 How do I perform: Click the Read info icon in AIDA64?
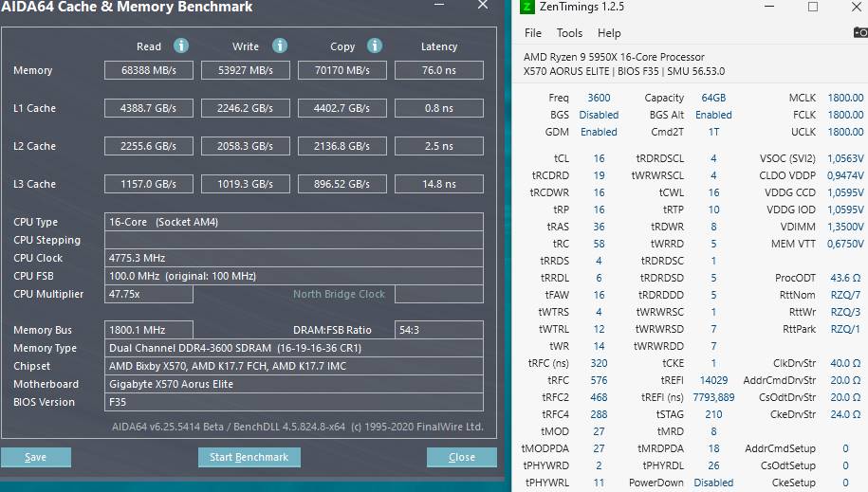click(181, 46)
